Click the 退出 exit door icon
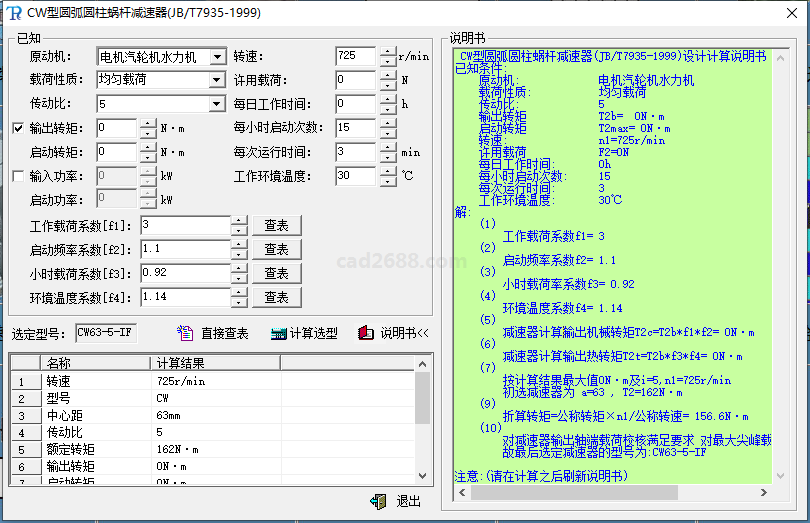 tap(378, 501)
